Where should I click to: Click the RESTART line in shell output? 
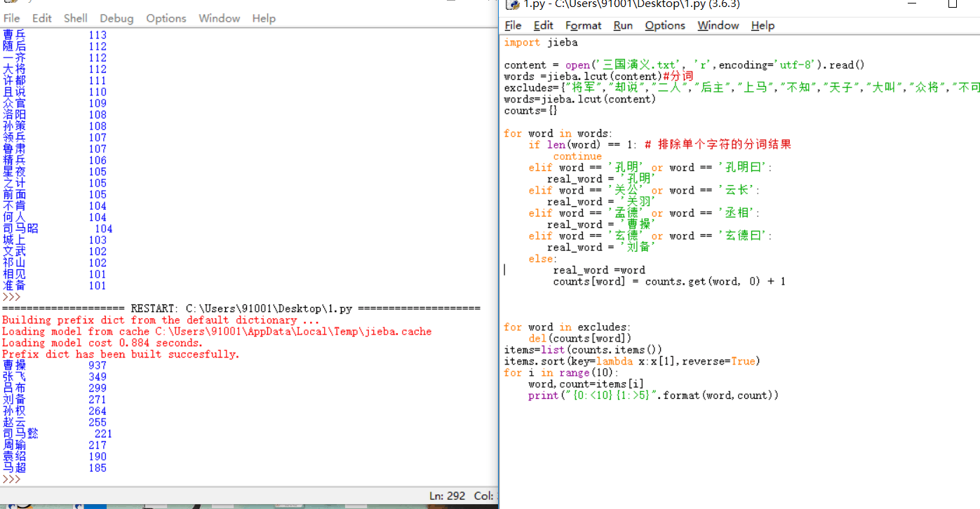pyautogui.click(x=241, y=308)
